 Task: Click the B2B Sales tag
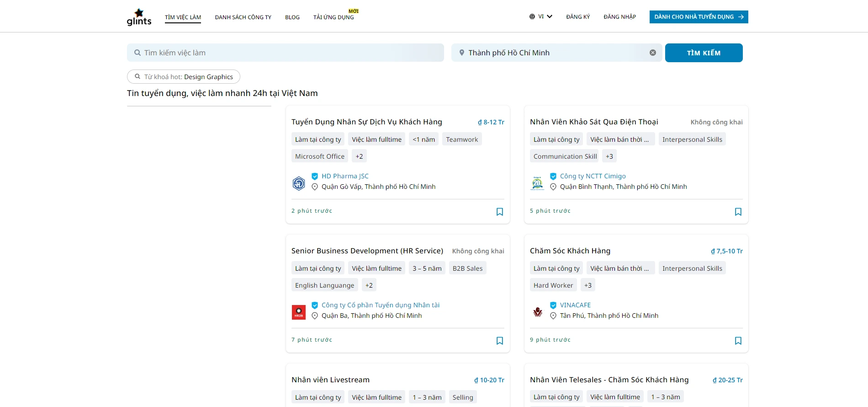point(467,268)
